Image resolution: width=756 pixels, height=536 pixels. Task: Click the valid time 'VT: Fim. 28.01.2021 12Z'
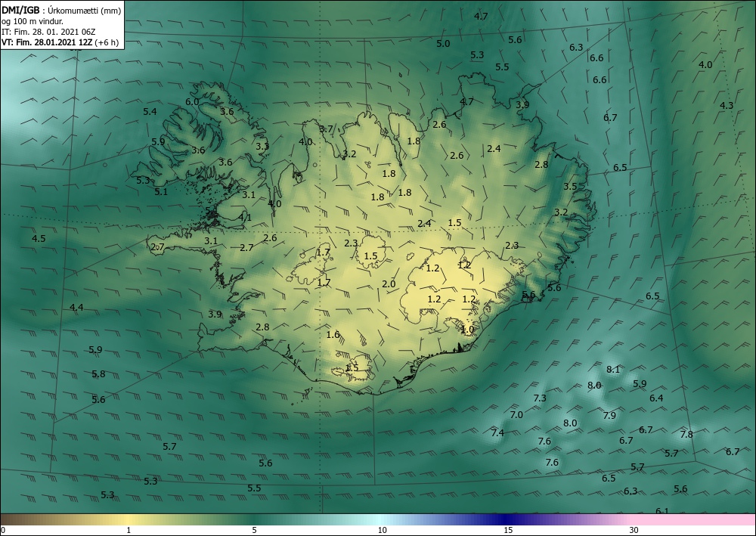click(x=47, y=42)
